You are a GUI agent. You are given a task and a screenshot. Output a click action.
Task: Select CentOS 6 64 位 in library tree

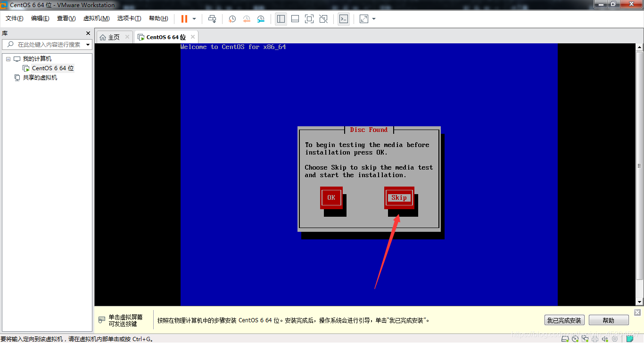[x=53, y=68]
